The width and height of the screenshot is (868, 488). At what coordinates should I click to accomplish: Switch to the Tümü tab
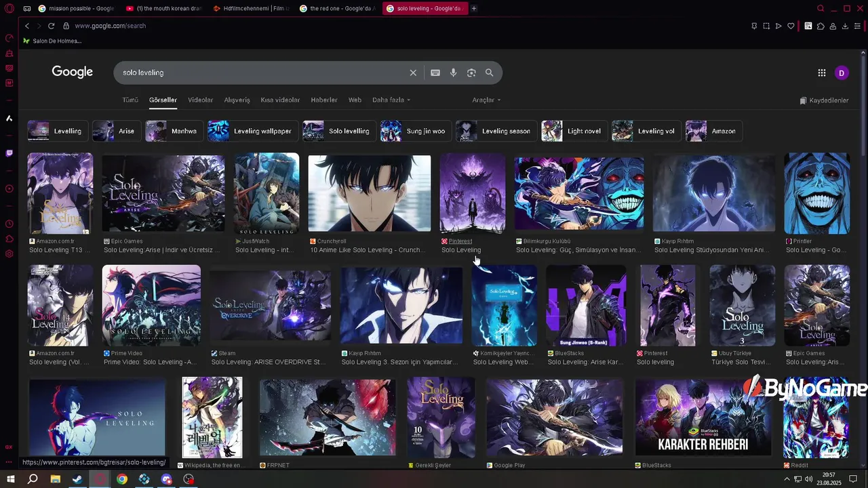pos(130,100)
